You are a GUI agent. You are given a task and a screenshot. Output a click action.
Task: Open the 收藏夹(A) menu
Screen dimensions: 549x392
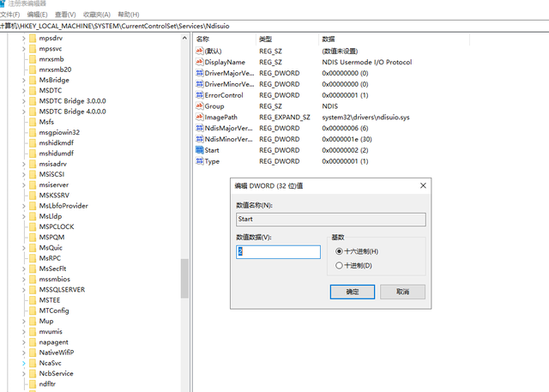[x=97, y=15]
